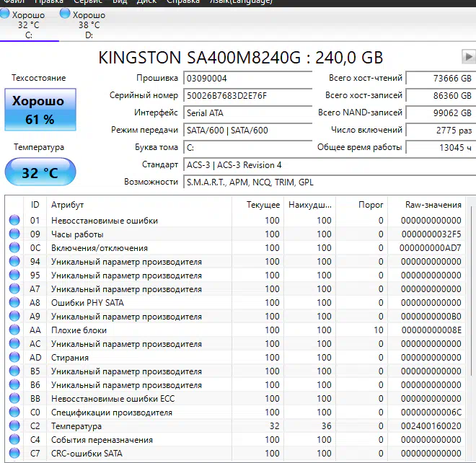The height and width of the screenshot is (463, 476).
Task: Select the Часы работы row text
Action: [77, 234]
